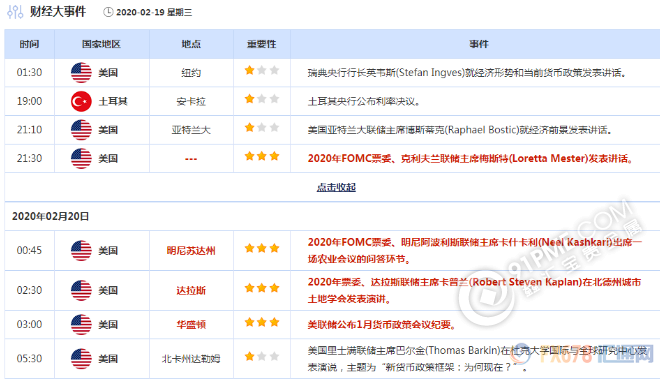Click the date 2020-02-19 星期三
Screen dimensions: 660x382
click(x=154, y=13)
